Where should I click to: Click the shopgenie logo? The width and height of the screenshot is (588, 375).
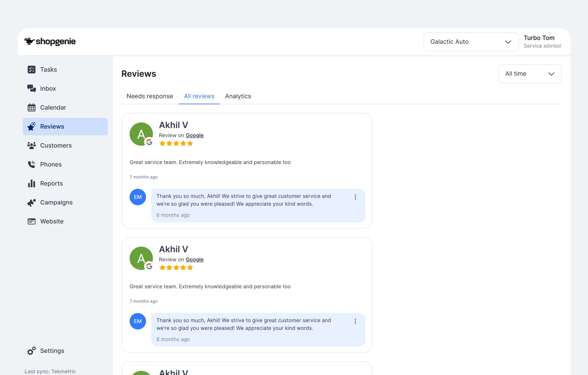tap(50, 41)
